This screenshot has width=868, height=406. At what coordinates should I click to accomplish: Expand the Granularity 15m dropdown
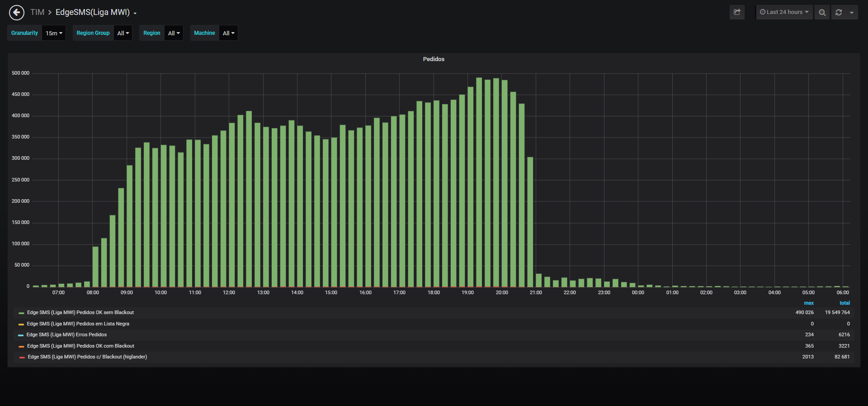coord(54,33)
